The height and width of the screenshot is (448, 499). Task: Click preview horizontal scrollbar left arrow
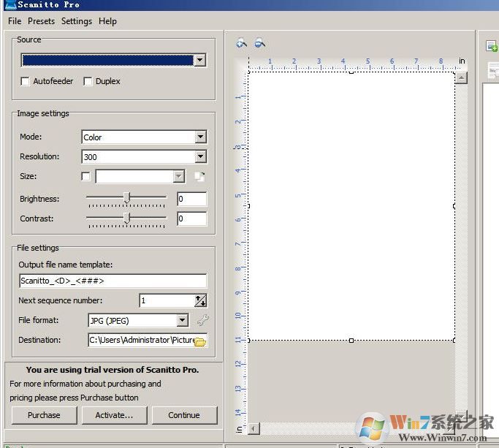[254, 428]
